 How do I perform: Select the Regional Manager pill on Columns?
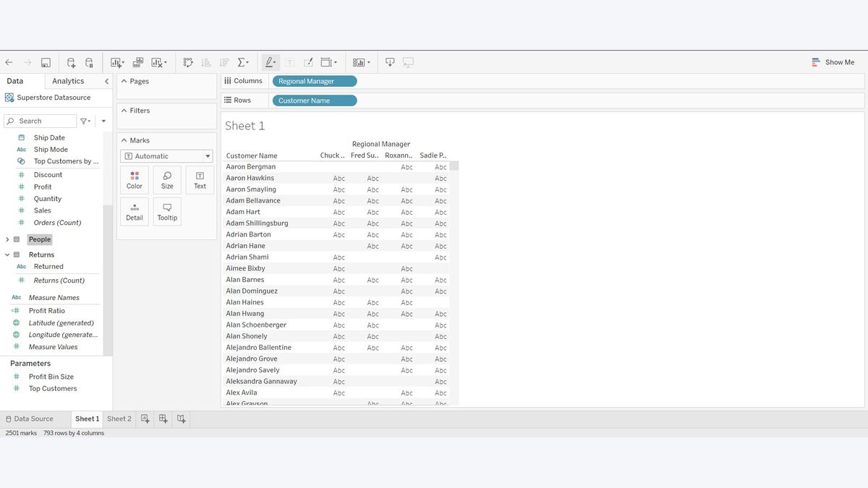(x=314, y=80)
